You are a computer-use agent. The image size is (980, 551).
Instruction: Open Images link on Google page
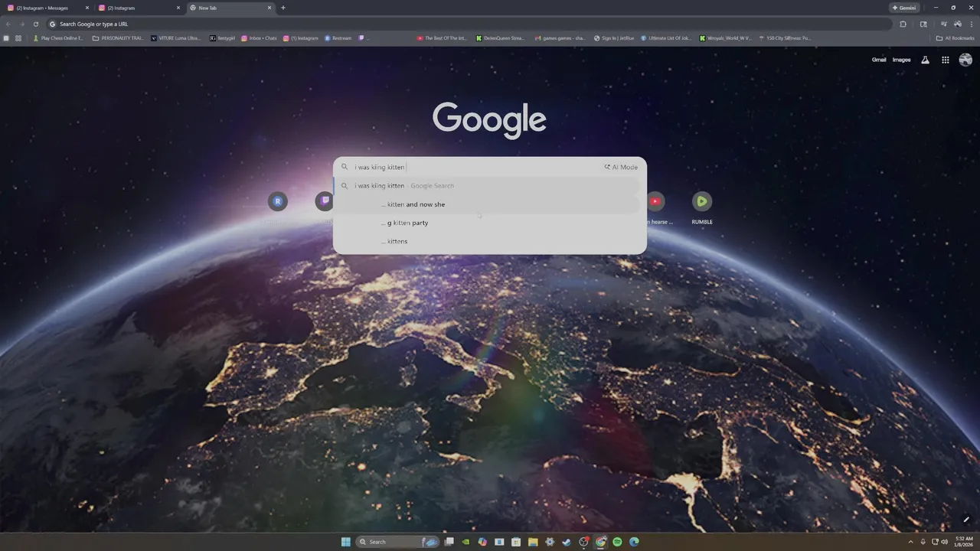tap(902, 60)
